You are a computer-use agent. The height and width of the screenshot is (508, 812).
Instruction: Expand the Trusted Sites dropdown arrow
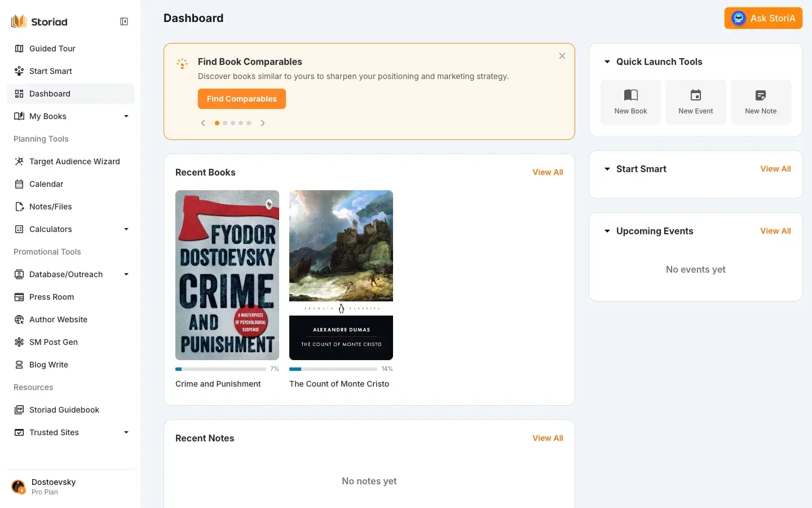pos(126,432)
